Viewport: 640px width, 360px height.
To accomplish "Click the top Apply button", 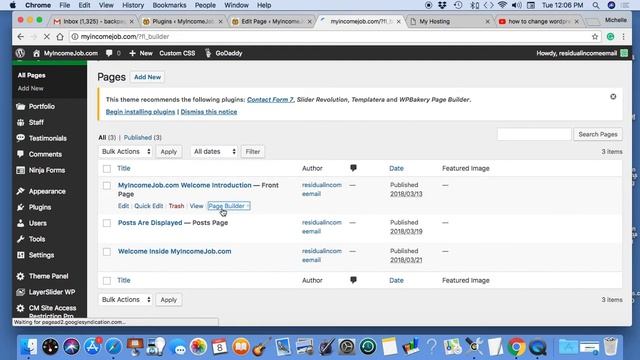I will (169, 151).
